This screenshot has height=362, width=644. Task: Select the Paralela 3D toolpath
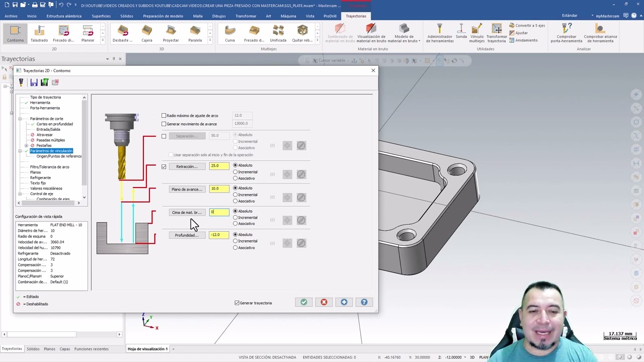(x=195, y=34)
